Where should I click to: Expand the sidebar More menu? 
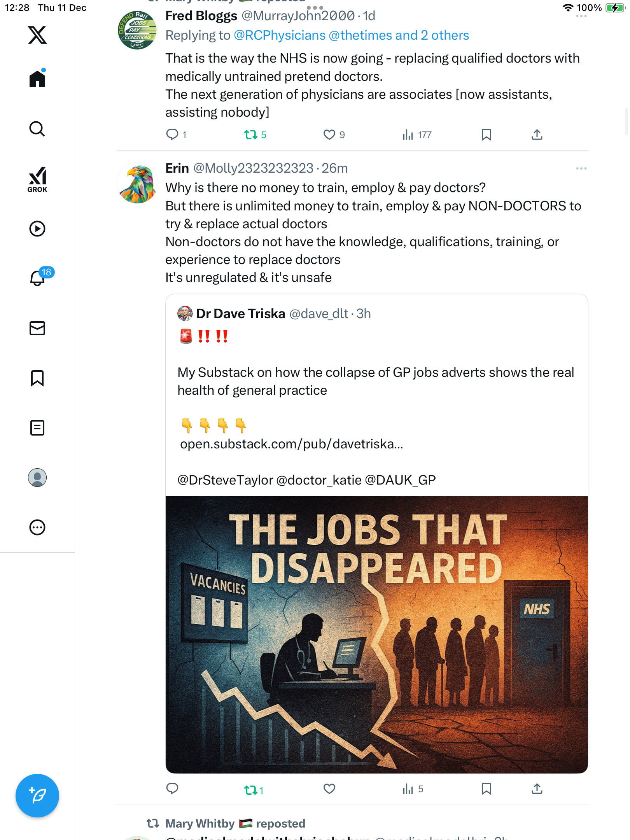[x=37, y=527]
